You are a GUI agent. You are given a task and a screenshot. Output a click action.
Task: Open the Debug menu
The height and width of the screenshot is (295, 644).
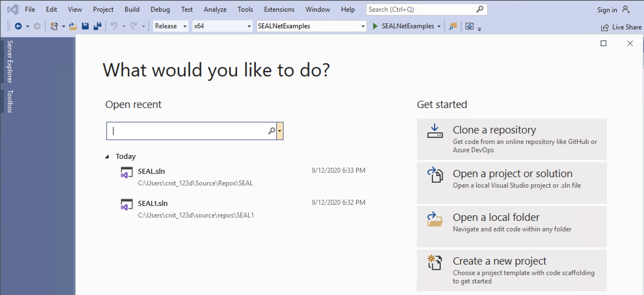point(160,9)
